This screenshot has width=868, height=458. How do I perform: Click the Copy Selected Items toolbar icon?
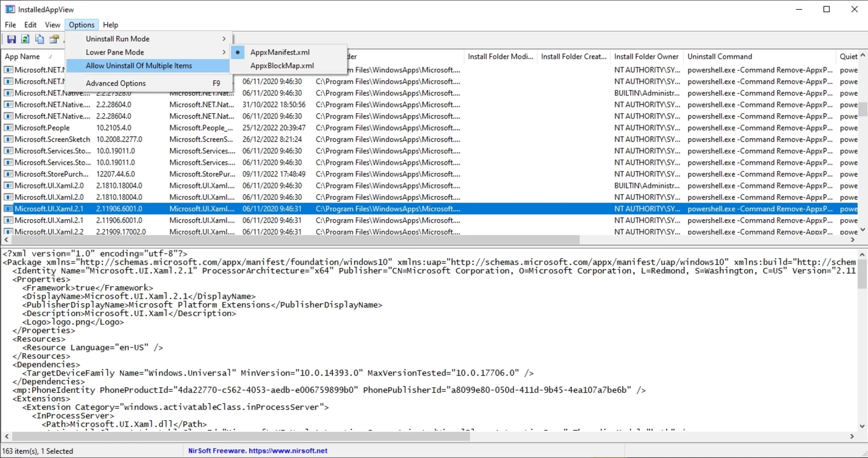pyautogui.click(x=40, y=39)
